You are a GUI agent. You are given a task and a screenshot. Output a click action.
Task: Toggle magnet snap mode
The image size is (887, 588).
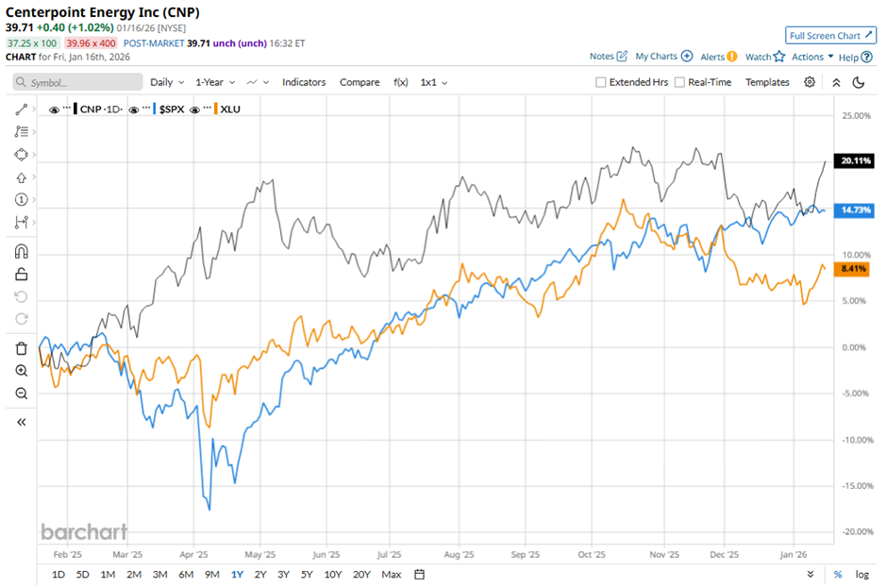pos(21,251)
